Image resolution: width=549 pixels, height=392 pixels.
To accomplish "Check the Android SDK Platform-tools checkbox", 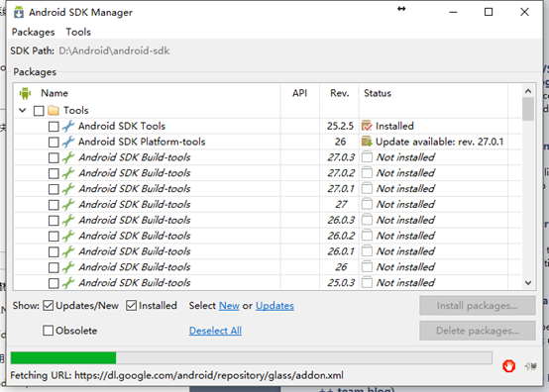I will 54,143.
